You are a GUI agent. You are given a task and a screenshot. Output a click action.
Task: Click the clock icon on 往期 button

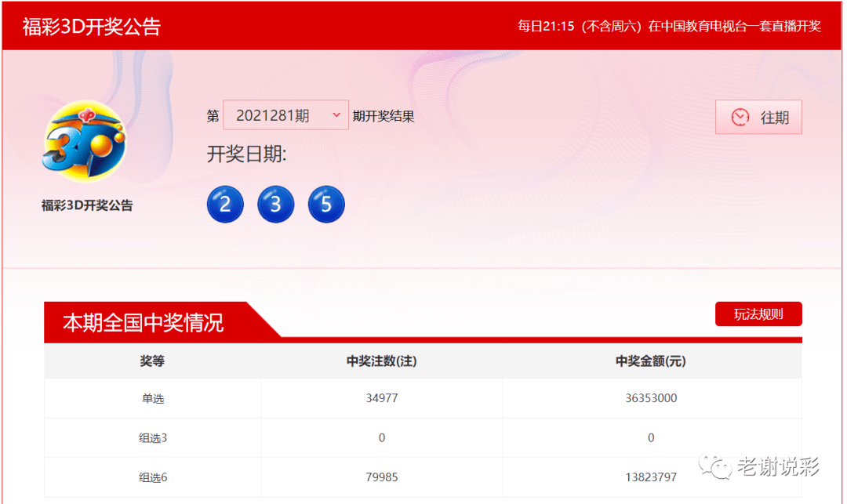click(x=740, y=117)
